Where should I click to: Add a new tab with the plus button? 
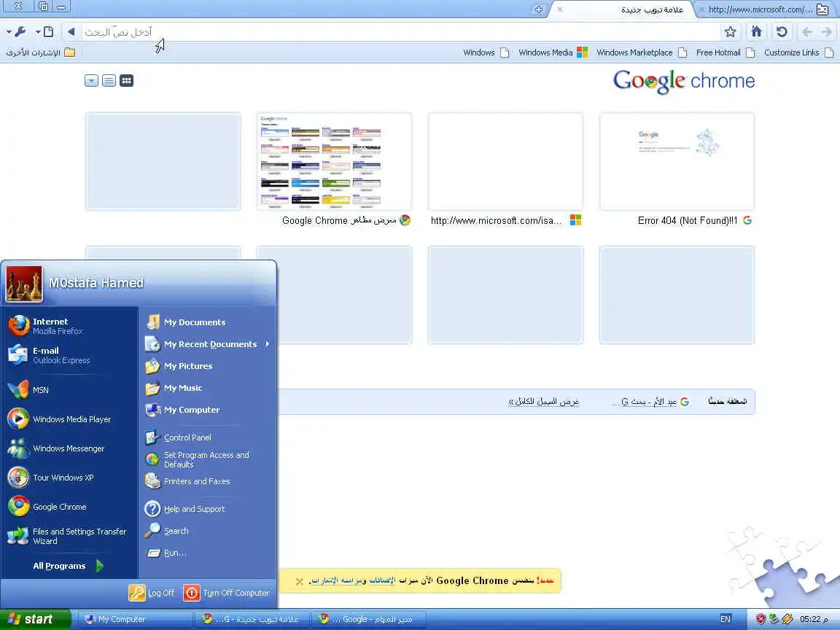tap(538, 9)
